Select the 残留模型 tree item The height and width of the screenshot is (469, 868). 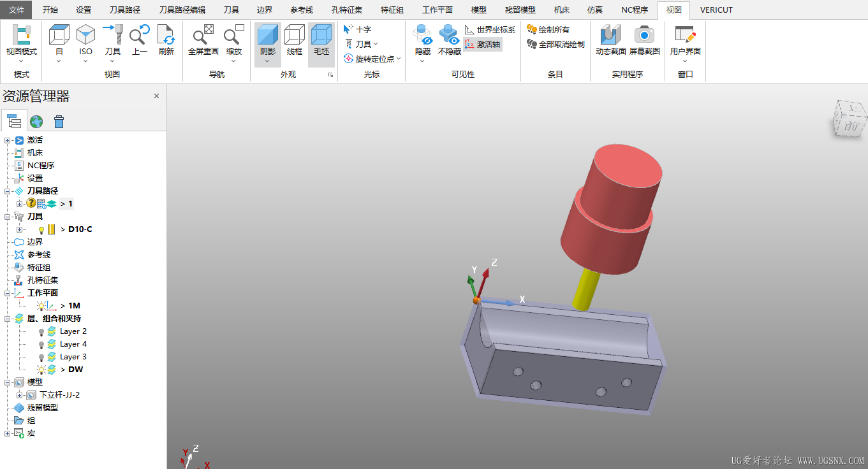click(x=43, y=408)
